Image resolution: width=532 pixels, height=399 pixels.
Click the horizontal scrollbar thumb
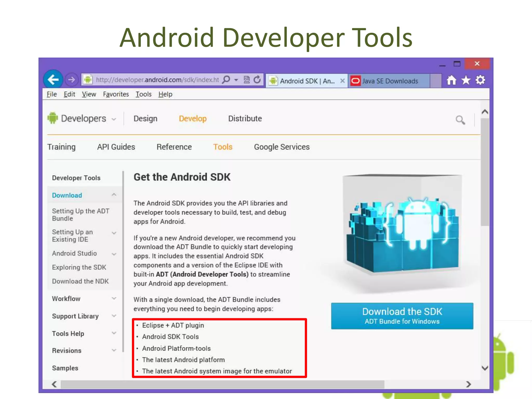pos(222,384)
